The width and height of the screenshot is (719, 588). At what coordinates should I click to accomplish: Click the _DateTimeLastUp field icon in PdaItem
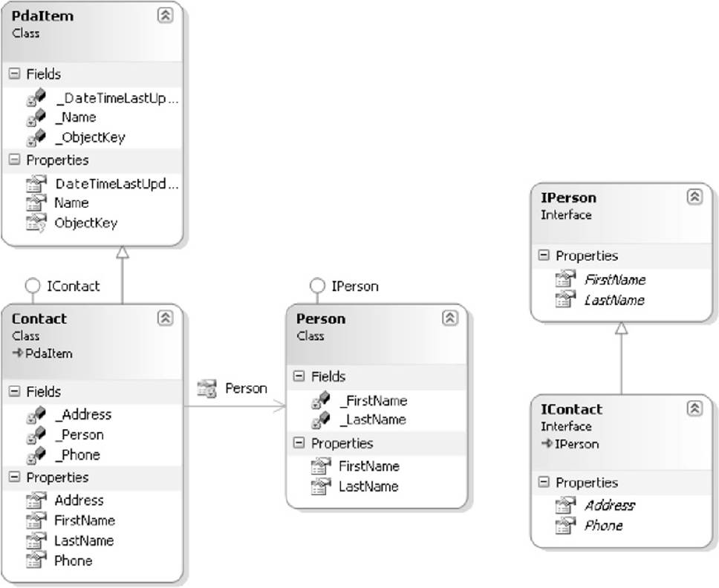[x=36, y=97]
